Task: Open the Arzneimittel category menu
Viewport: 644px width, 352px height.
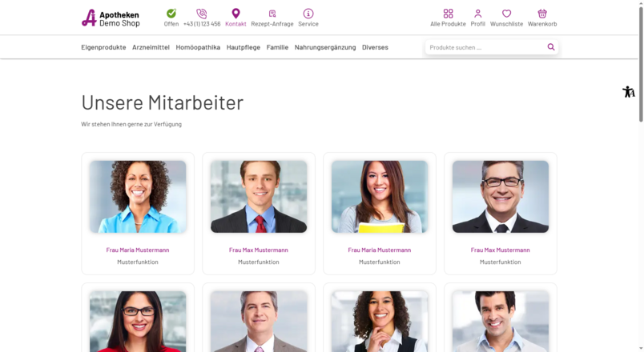Action: (151, 47)
